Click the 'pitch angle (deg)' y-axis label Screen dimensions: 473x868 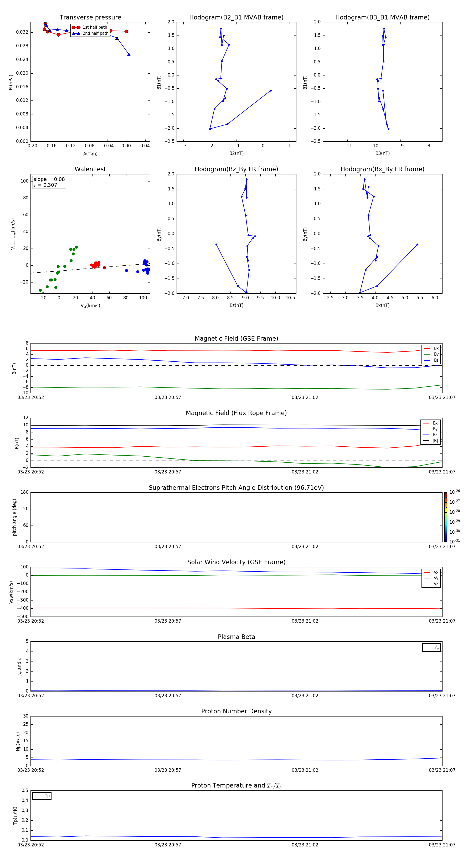[x=14, y=517]
